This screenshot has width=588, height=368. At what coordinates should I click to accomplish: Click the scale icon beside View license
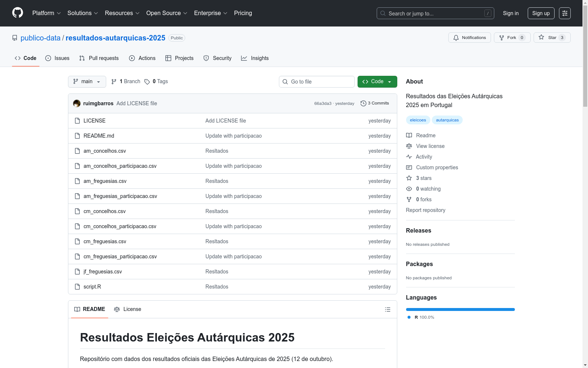409,146
